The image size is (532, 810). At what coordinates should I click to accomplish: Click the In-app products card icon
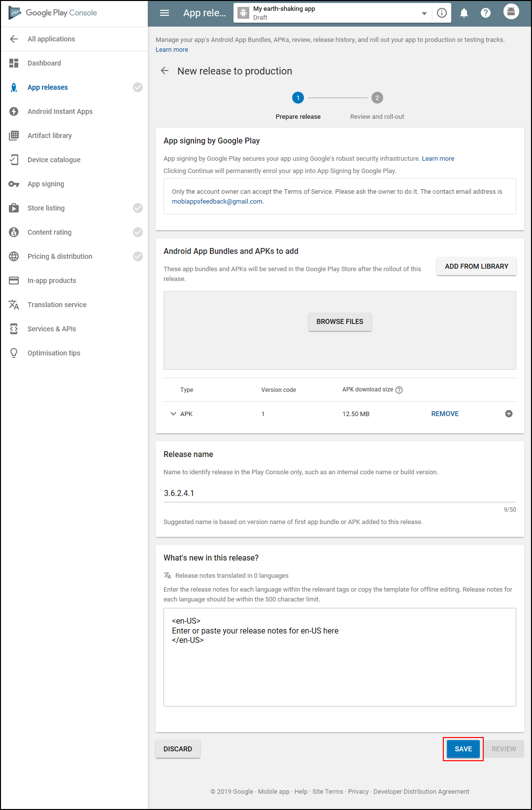click(x=14, y=281)
